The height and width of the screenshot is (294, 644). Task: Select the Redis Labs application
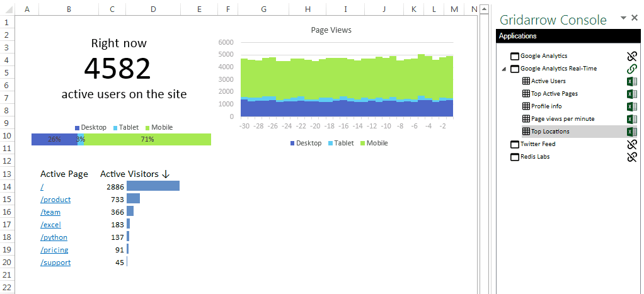(x=535, y=157)
